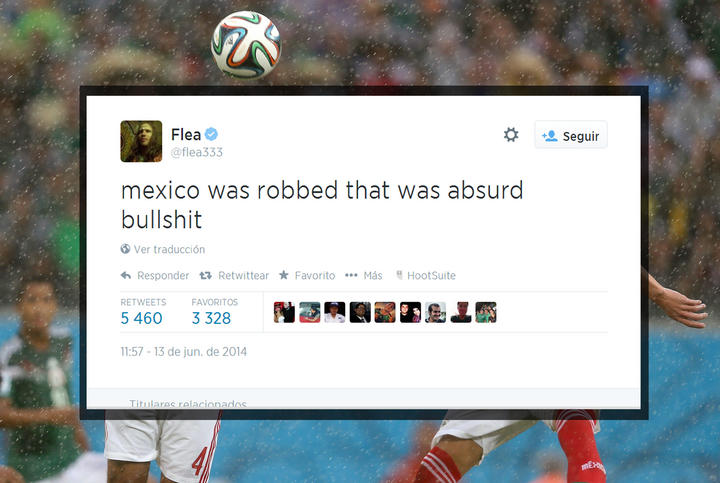Expand the Más three-dots menu

(351, 275)
